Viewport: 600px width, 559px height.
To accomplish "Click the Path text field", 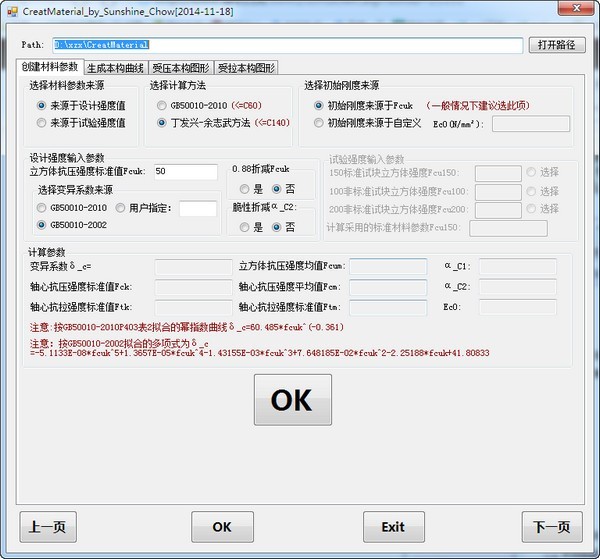I will (288, 45).
